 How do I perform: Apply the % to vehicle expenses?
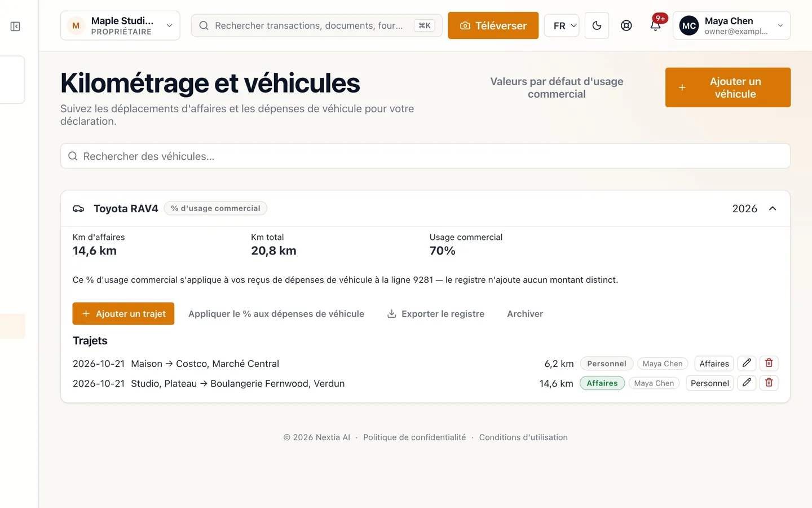coord(276,314)
